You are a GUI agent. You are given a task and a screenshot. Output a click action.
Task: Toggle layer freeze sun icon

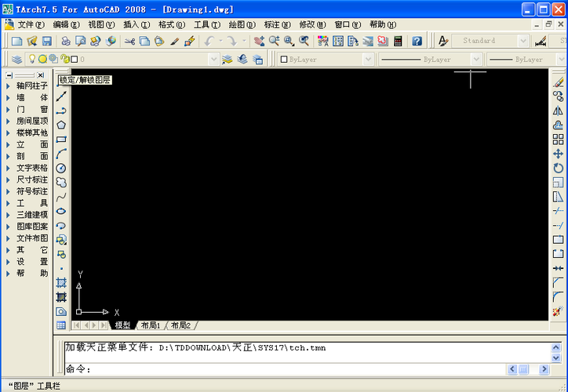click(42, 59)
